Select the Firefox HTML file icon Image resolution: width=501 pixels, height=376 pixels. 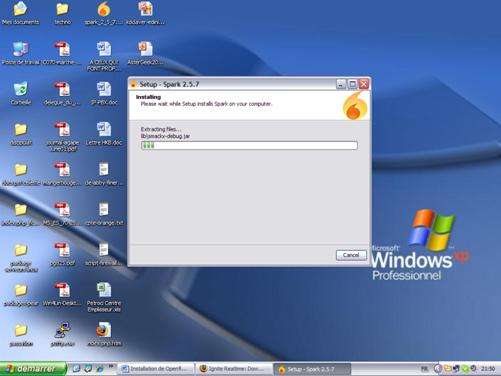tap(104, 334)
